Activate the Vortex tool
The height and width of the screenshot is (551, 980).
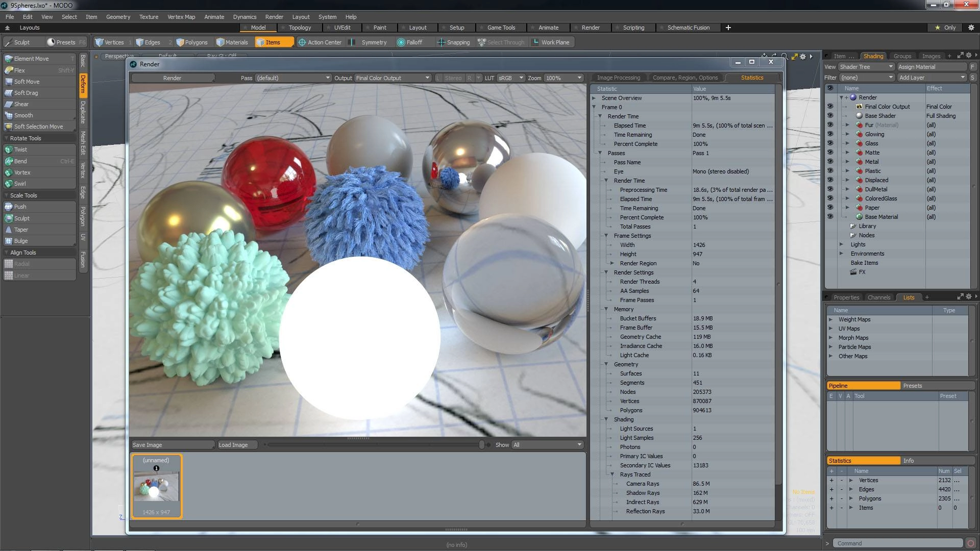pyautogui.click(x=39, y=172)
